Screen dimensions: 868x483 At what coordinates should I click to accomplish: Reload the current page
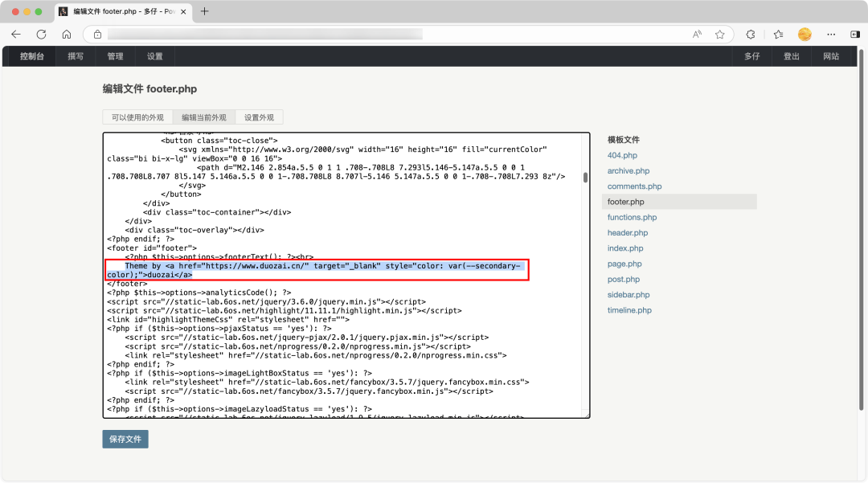(x=42, y=35)
